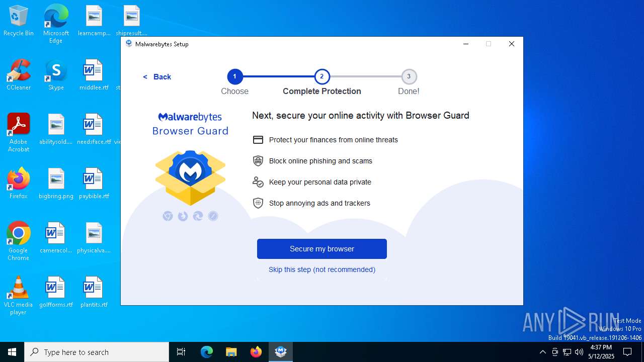Select step 2 Complete Protection circle
Viewport: 644px width, 362px height.
(322, 76)
